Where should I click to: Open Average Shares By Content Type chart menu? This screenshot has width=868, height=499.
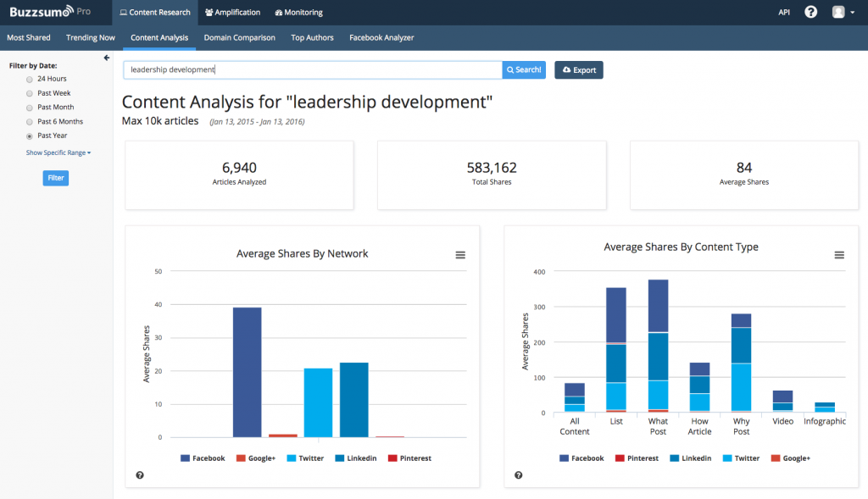point(839,255)
